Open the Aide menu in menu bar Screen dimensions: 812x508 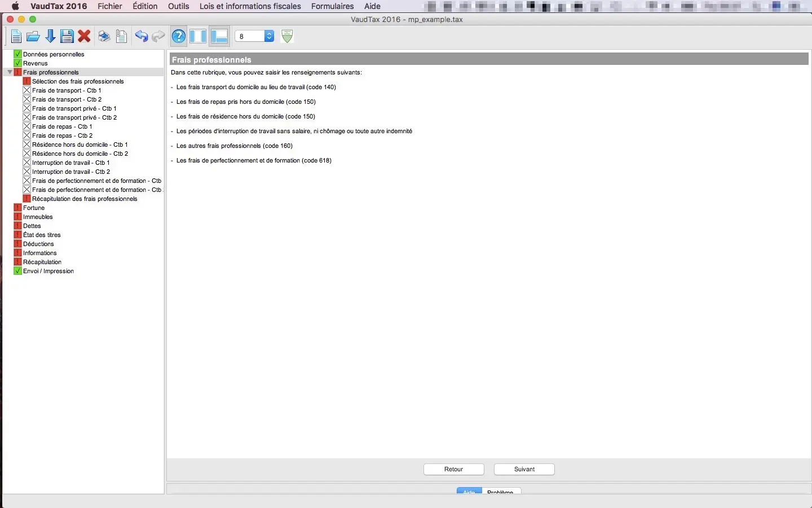coord(372,6)
